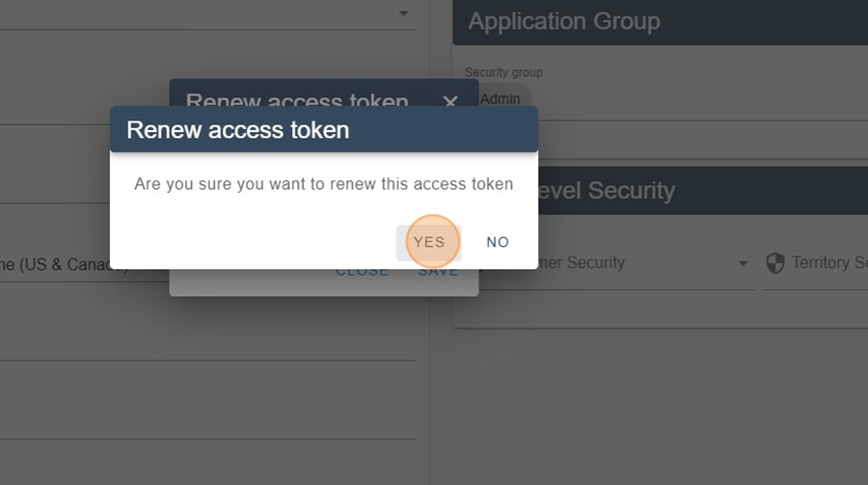Viewport: 868px width, 485px height.
Task: Click the Security group label
Action: 503,72
